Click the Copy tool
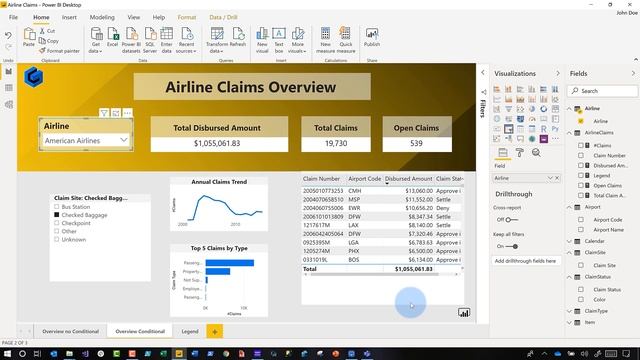 click(x=49, y=40)
